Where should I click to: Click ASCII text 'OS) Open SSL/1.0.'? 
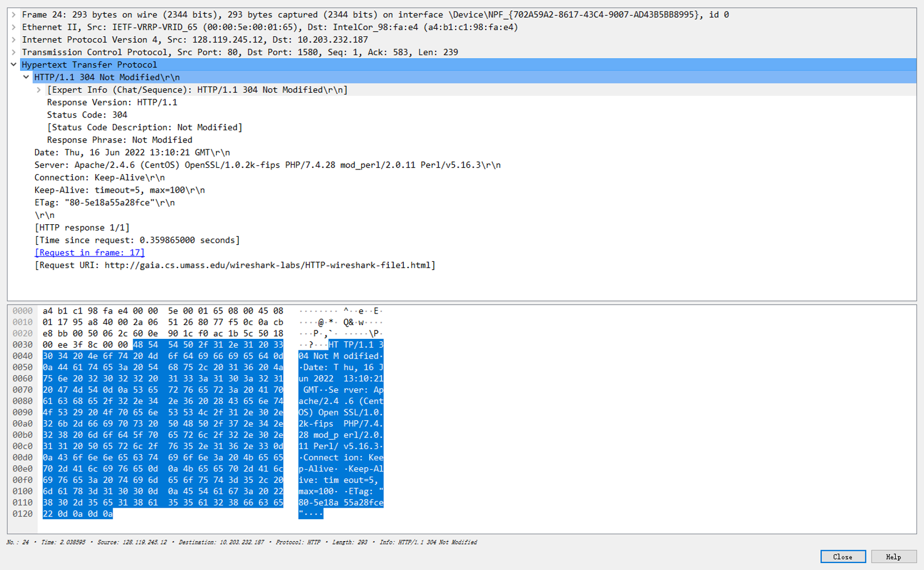341,413
